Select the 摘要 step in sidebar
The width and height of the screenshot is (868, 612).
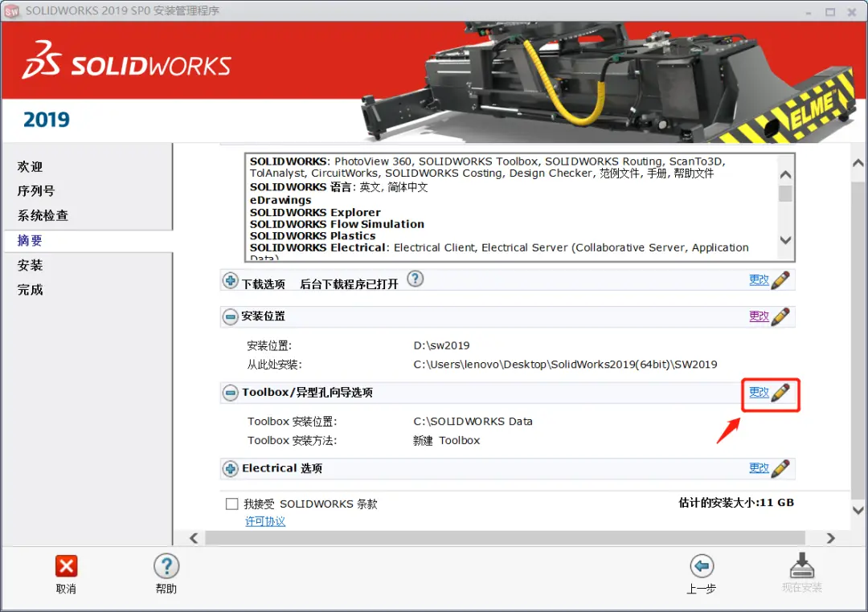click(30, 240)
